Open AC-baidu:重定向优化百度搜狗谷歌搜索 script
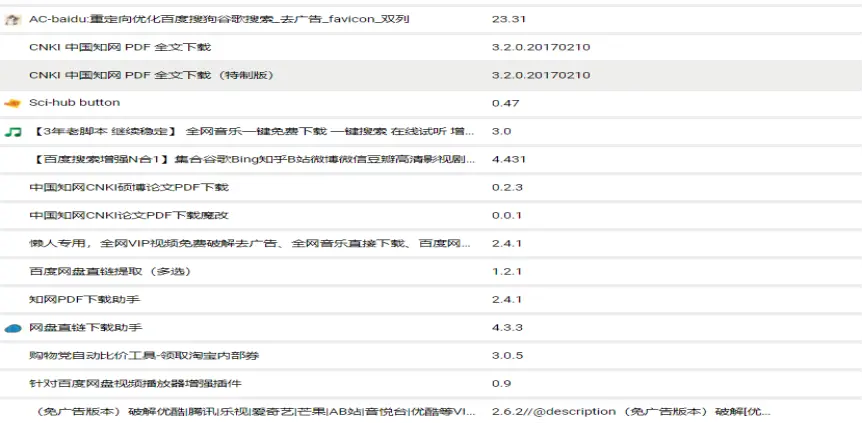 coord(219,19)
